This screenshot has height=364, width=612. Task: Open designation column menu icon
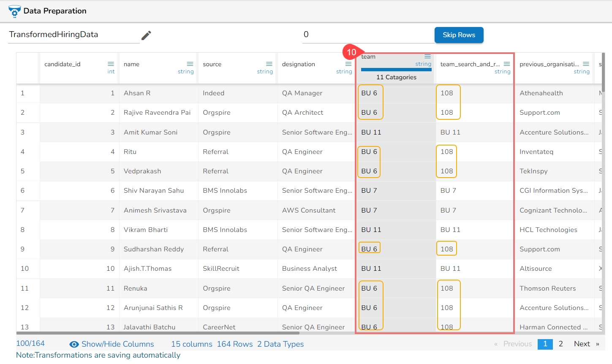point(348,64)
